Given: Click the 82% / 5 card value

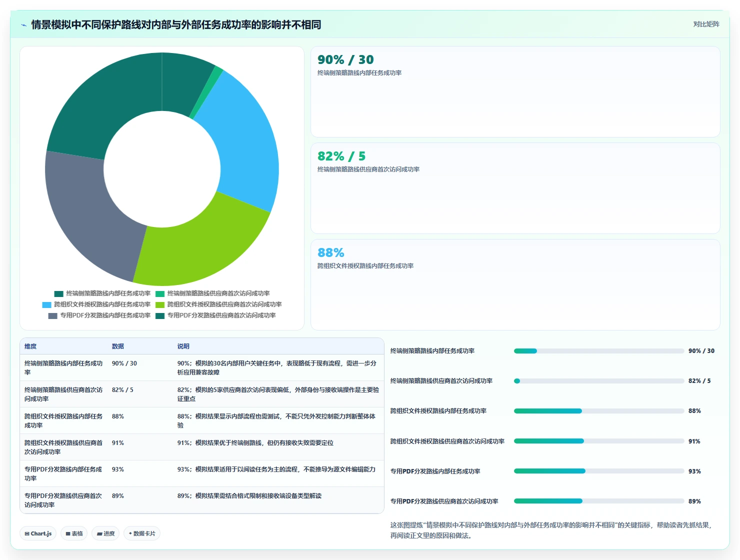Looking at the screenshot, I should click(x=341, y=156).
